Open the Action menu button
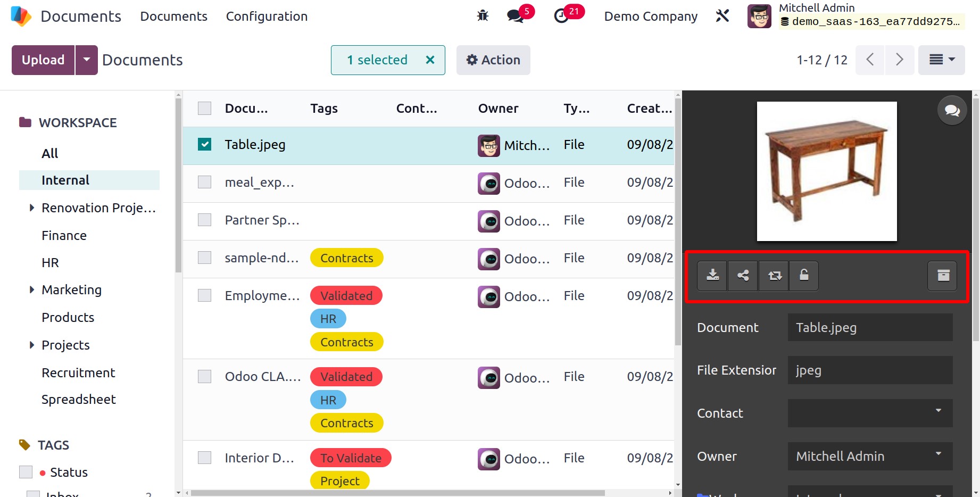Image resolution: width=980 pixels, height=497 pixels. click(493, 60)
